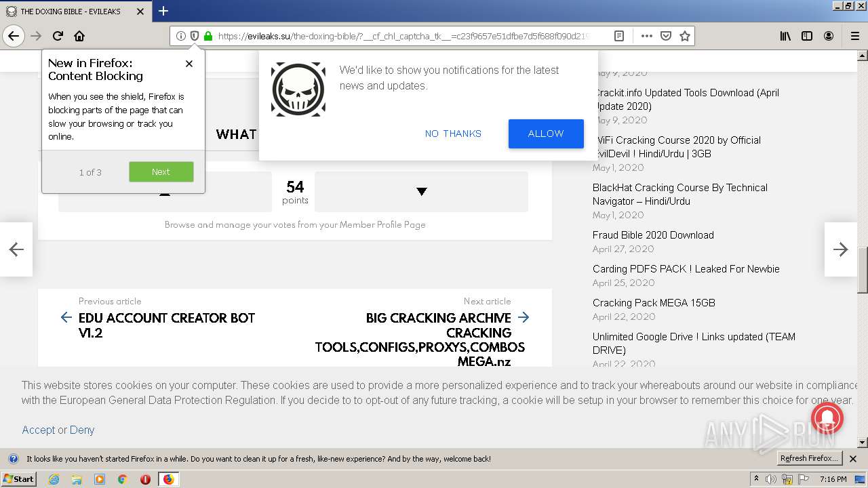The image size is (868, 488).
Task: Click the Forward navigation arrow
Action: coord(37,36)
